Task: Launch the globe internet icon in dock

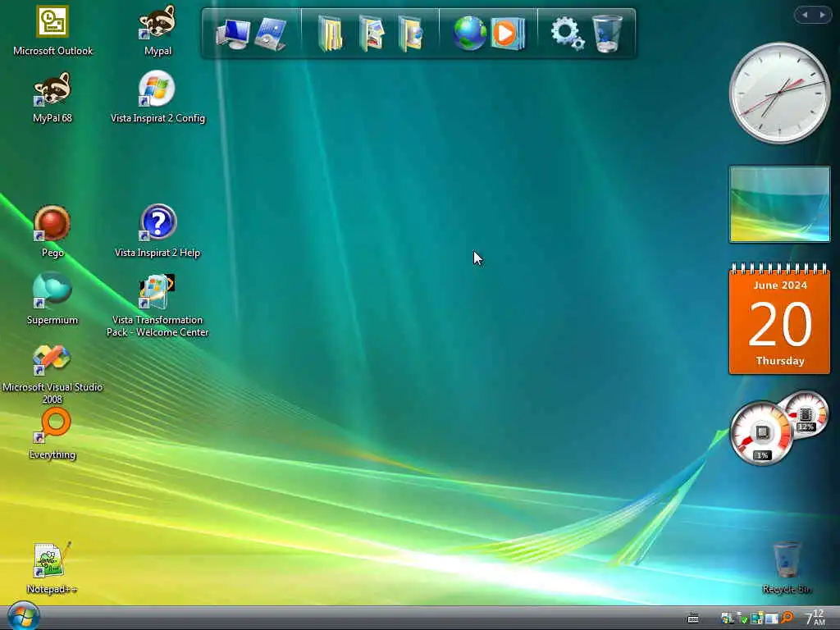Action: pyautogui.click(x=469, y=33)
